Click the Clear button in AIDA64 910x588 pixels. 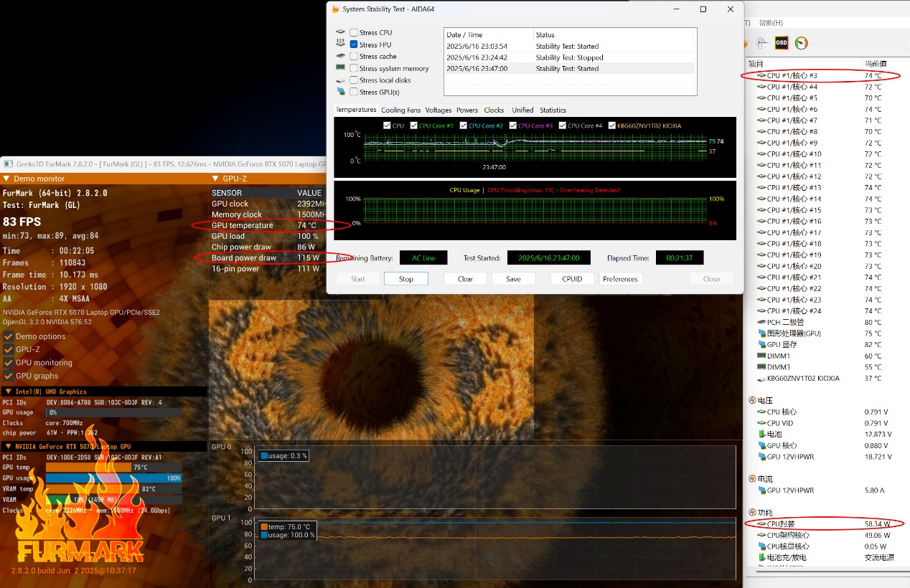pos(465,279)
